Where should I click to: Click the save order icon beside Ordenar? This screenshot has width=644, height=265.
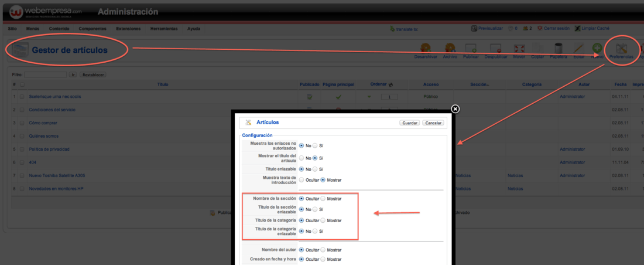390,84
